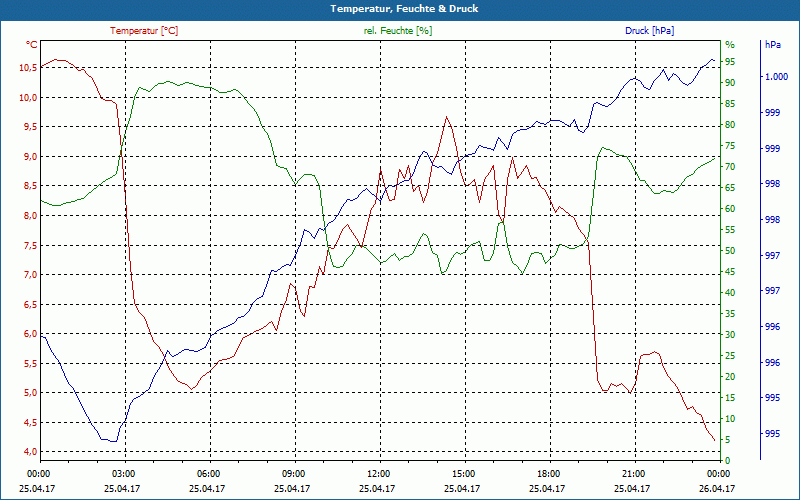The height and width of the screenshot is (500, 800).
Task: Click the '70' humidity axis label
Action: pyautogui.click(x=730, y=167)
